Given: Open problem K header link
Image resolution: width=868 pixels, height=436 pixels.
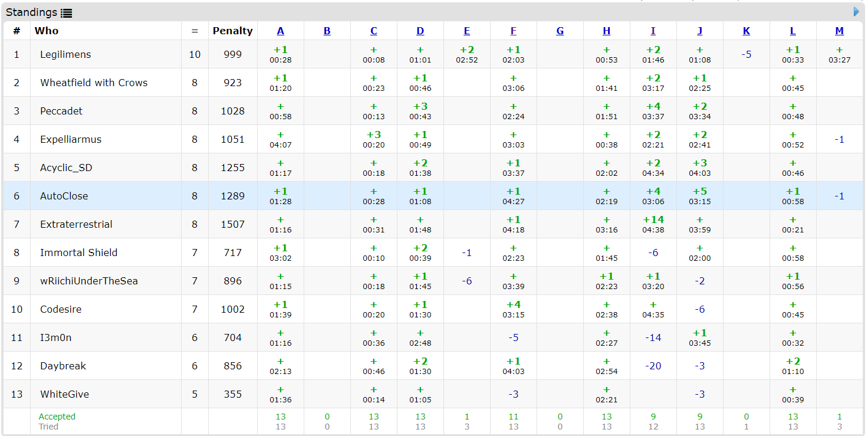Looking at the screenshot, I should (x=746, y=31).
